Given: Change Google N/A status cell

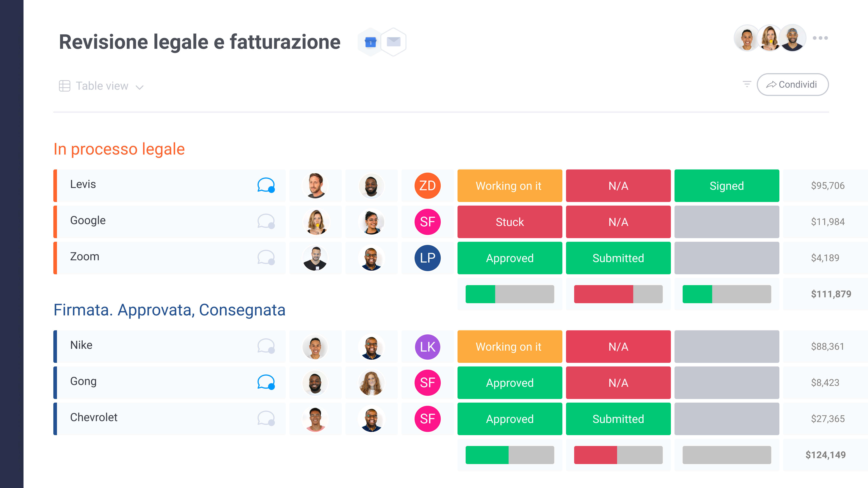Looking at the screenshot, I should (x=618, y=222).
